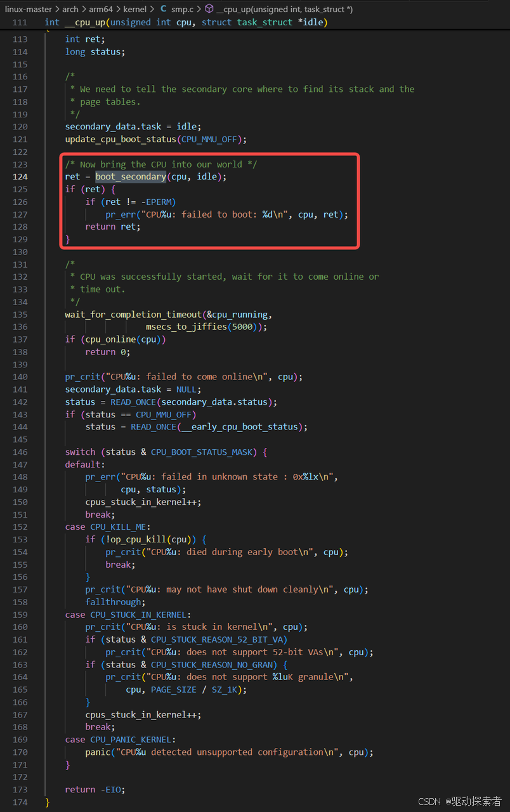This screenshot has width=510, height=812.
Task: Click cpus_stuck_in_kernel++ on line 150
Action: 143,502
